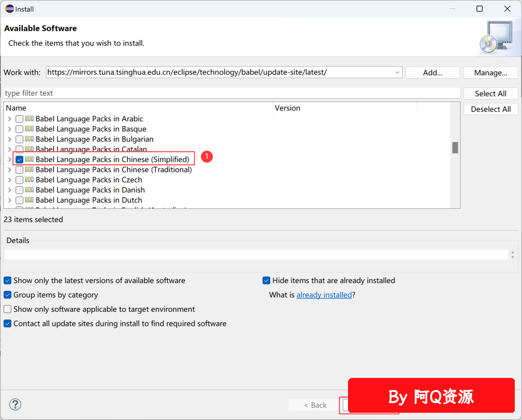Click the help question mark icon
The height and width of the screenshot is (420, 522).
pos(15,405)
